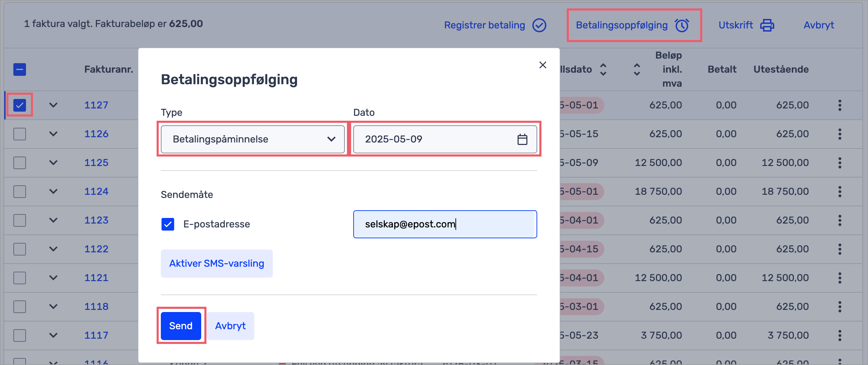The height and width of the screenshot is (365, 868).
Task: Select the checkbox for invoice 1121
Action: click(20, 278)
